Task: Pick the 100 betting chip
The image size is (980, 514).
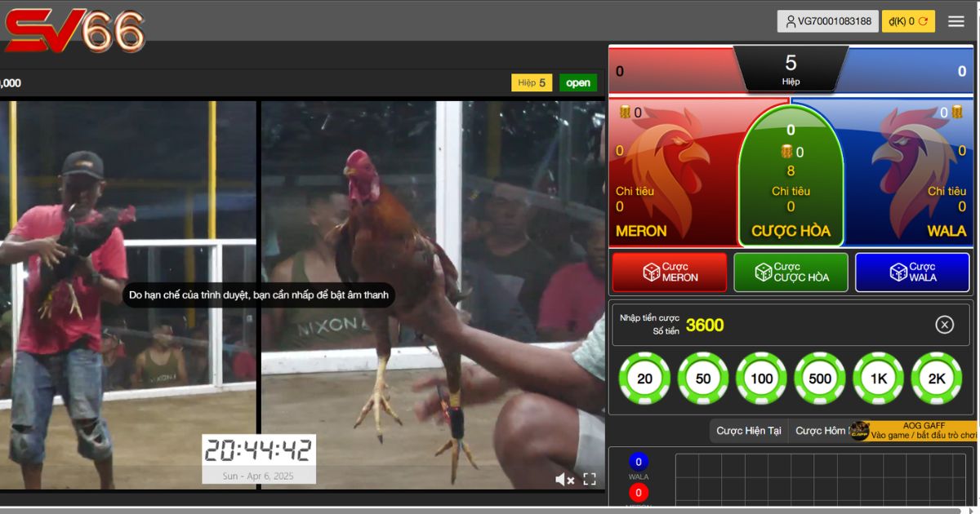Action: coord(761,379)
